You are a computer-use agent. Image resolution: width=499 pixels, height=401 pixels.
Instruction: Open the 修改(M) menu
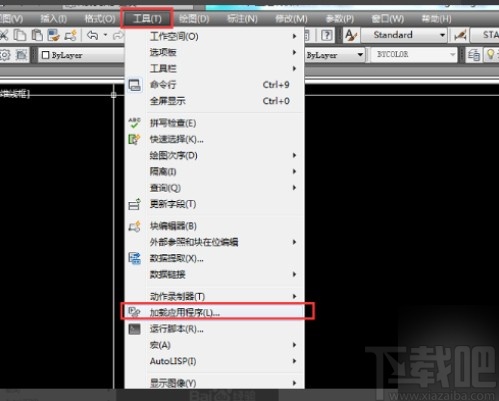291,18
